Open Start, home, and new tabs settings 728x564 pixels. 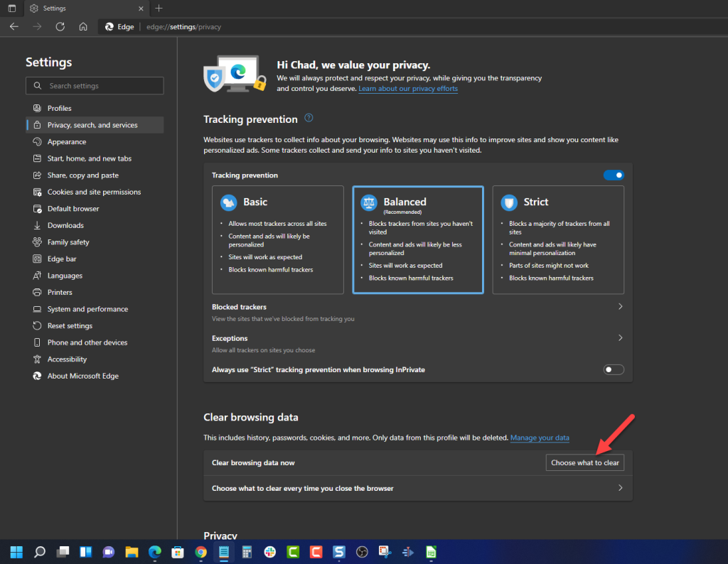[95, 158]
